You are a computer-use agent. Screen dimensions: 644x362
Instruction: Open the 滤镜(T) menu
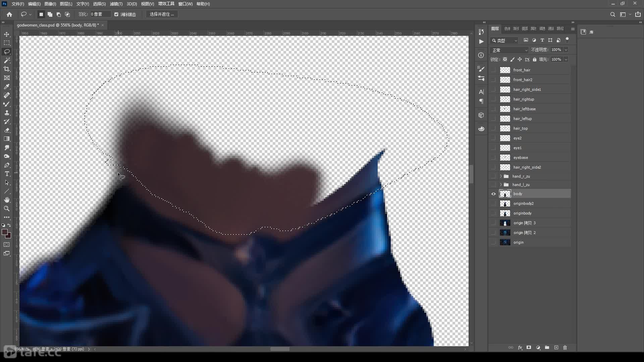tap(116, 4)
